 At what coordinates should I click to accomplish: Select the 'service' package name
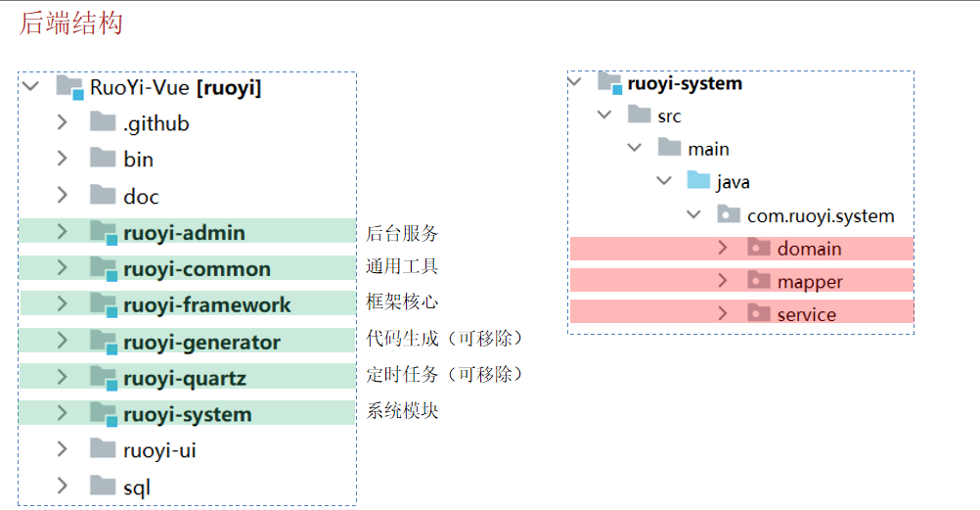pyautogui.click(x=807, y=314)
